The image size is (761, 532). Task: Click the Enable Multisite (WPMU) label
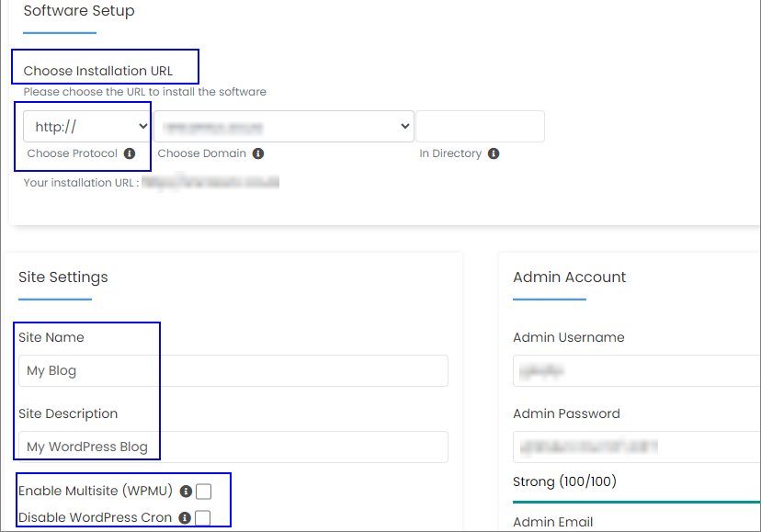96,492
